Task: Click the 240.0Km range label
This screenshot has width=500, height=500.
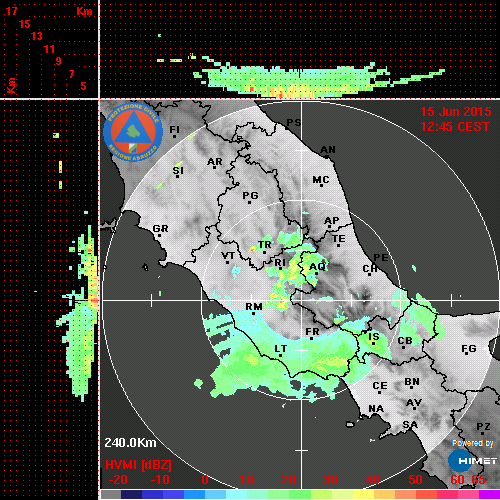Action: coord(130,443)
